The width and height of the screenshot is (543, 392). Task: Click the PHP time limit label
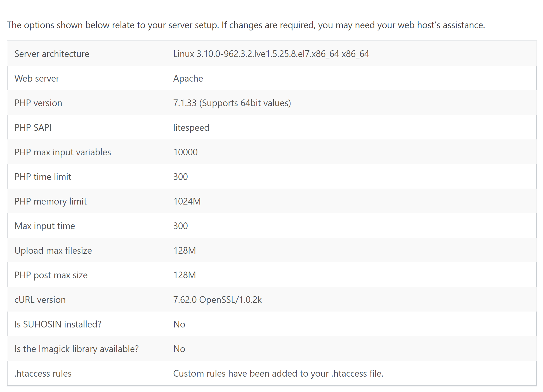click(43, 177)
